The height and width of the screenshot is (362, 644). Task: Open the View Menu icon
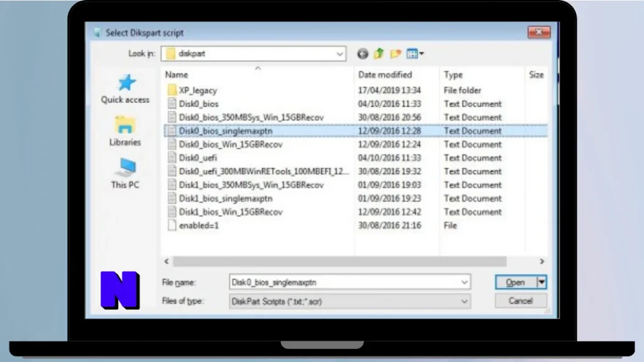click(415, 54)
